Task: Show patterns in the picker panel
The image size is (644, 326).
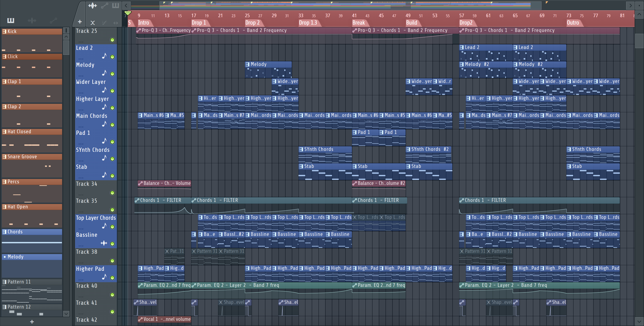Action: [11, 20]
